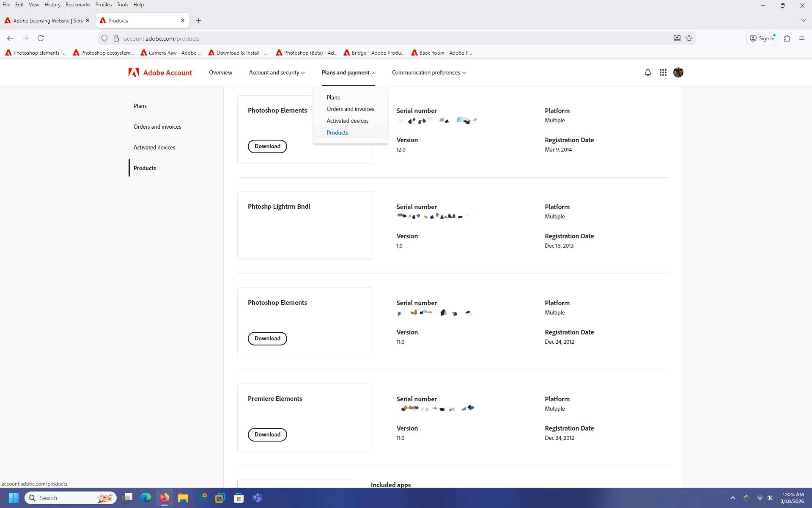Click the Adobe Account logo
This screenshot has width=812, height=508.
(160, 72)
